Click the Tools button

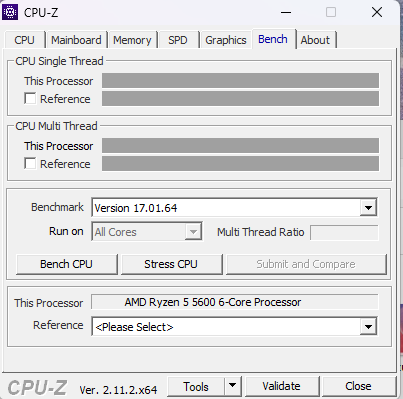pos(196,386)
